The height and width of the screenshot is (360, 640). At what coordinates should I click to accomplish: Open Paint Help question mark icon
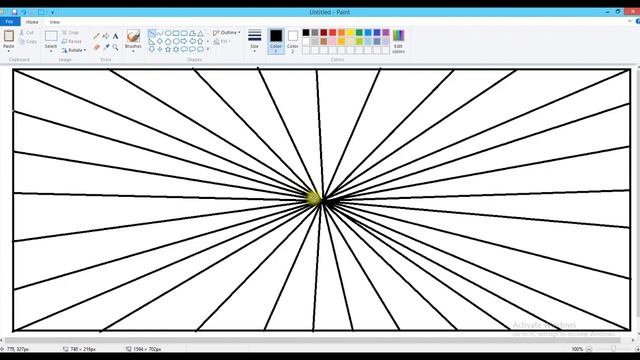[x=638, y=21]
